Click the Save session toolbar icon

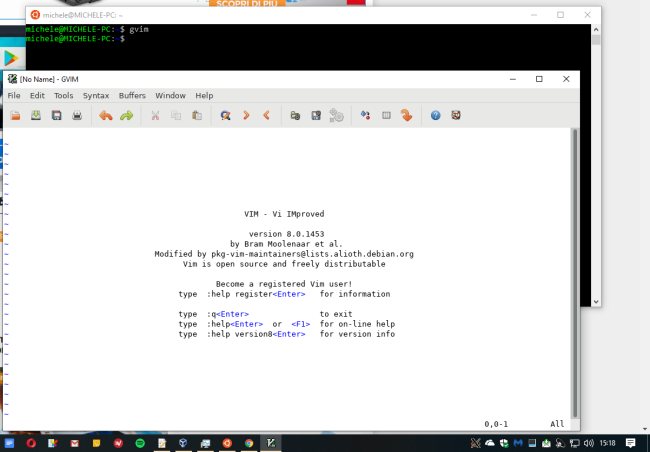click(316, 115)
